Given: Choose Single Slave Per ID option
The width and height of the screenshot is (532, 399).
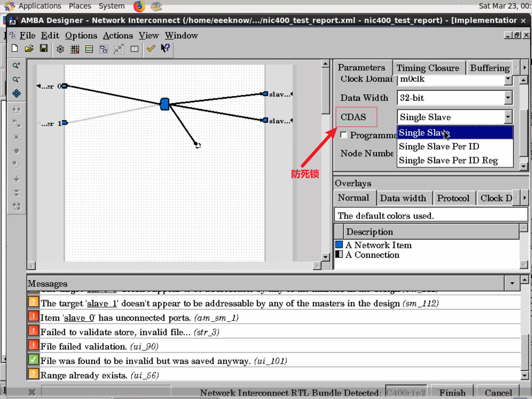Looking at the screenshot, I should click(x=455, y=147).
